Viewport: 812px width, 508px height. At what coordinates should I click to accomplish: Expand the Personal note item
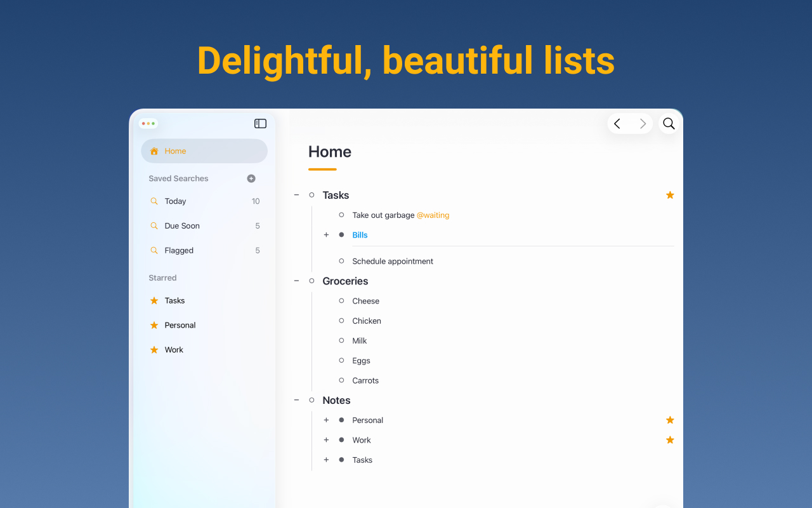pos(326,420)
